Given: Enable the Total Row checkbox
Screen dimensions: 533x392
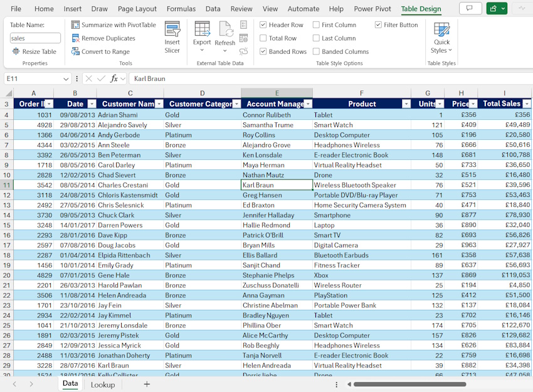Looking at the screenshot, I should (x=263, y=38).
